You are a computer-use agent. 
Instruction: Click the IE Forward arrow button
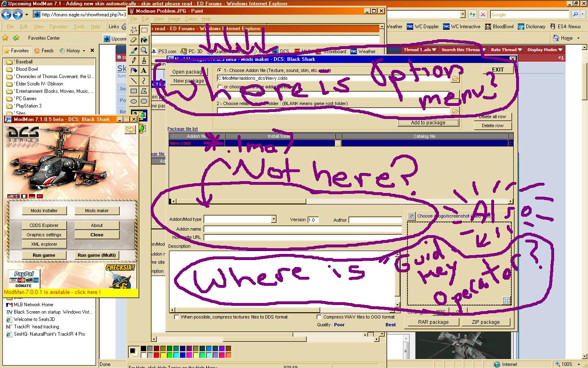(x=17, y=15)
